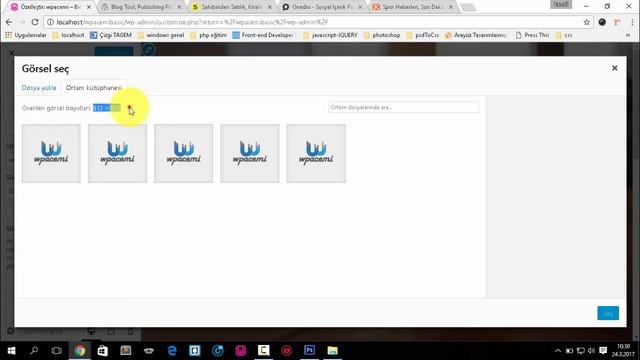The width and height of the screenshot is (640, 360).
Task: Bookmark this page with the star icon
Action: (x=587, y=22)
